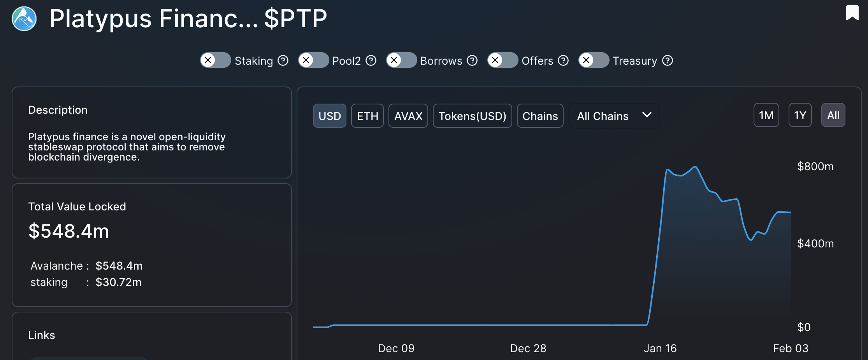The image size is (868, 360).
Task: Click the Jan 16 x-axis label
Action: tap(660, 348)
